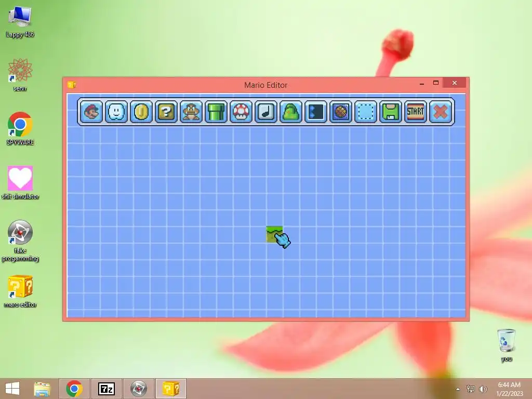
Task: Click the red X delete tool
Action: (441, 112)
